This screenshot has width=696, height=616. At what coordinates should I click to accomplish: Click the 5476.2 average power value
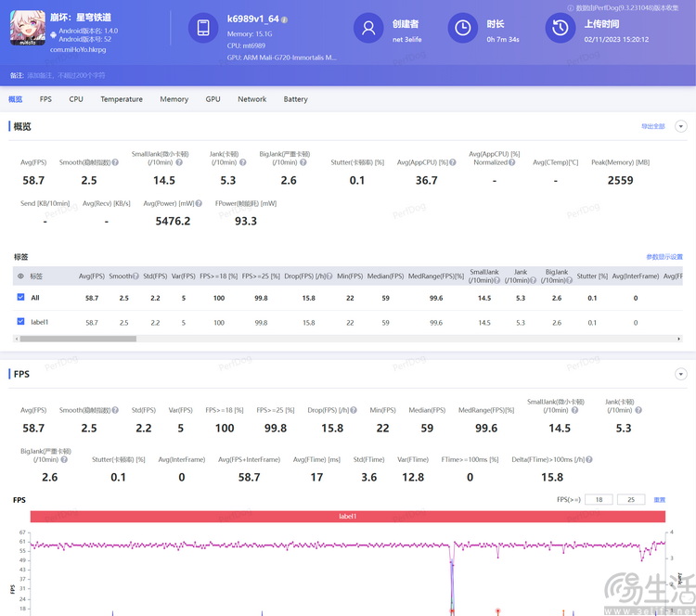173,221
